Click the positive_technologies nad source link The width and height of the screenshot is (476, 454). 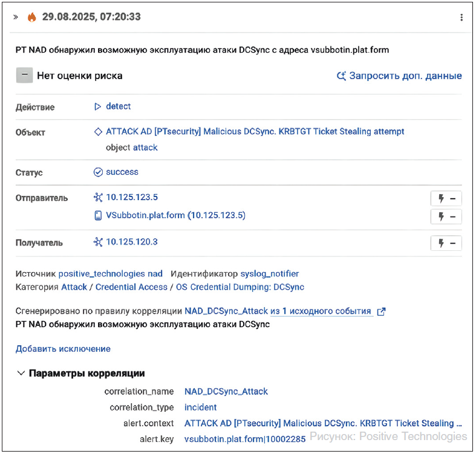[x=111, y=274]
